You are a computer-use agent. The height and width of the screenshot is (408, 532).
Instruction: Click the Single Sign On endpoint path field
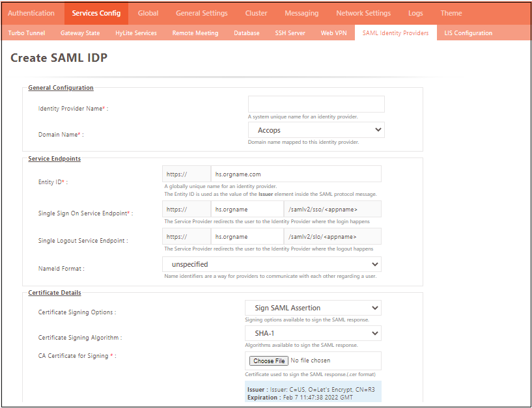point(332,210)
